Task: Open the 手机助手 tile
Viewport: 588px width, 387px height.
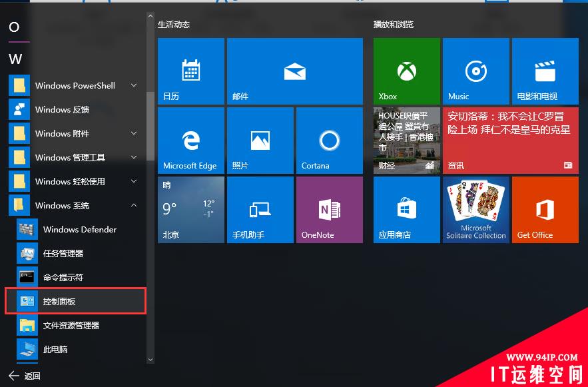Action: (260, 210)
